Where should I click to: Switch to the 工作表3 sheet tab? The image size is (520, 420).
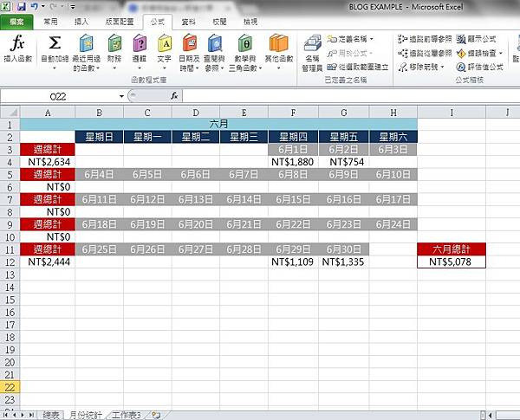pyautogui.click(x=127, y=415)
